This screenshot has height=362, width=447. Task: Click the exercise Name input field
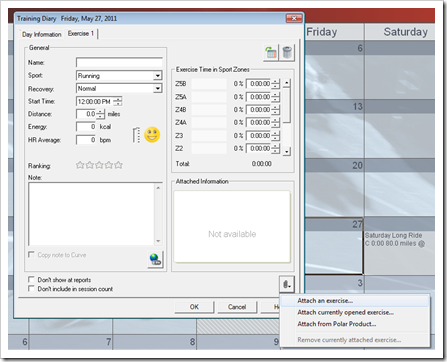(x=119, y=62)
